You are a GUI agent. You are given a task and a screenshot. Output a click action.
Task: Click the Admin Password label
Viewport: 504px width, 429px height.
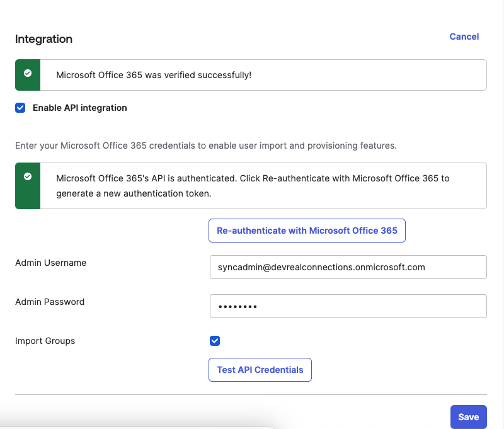tap(50, 302)
